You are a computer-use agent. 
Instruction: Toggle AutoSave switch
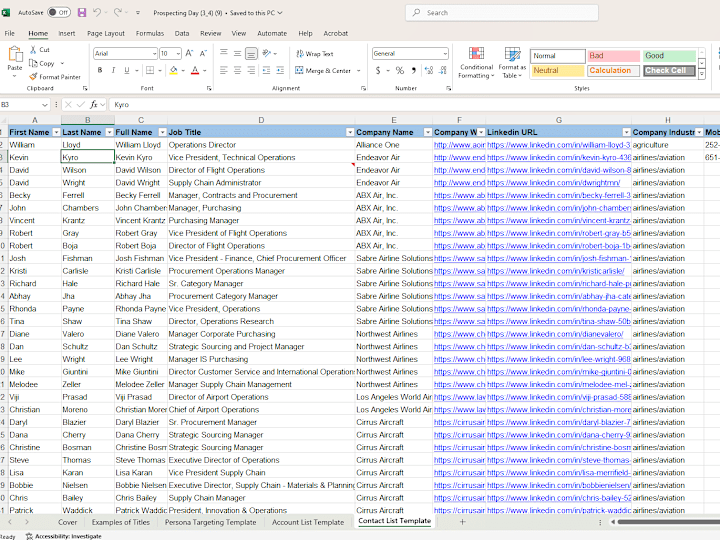[x=59, y=13]
